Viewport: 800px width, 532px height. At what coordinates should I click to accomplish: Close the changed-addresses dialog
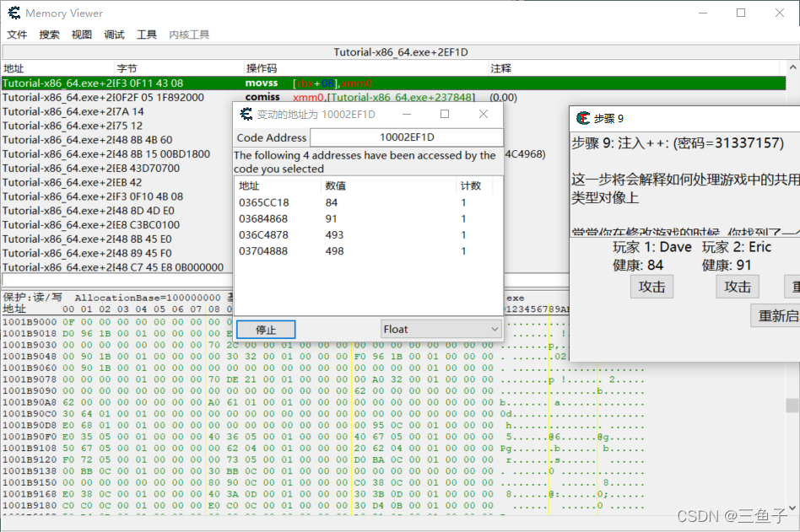pyautogui.click(x=484, y=114)
